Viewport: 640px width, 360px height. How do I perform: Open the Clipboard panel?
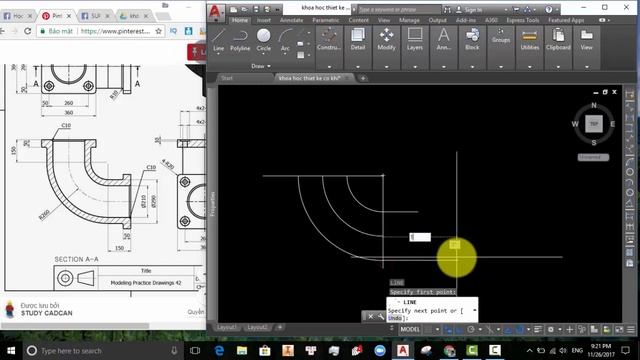pos(558,40)
